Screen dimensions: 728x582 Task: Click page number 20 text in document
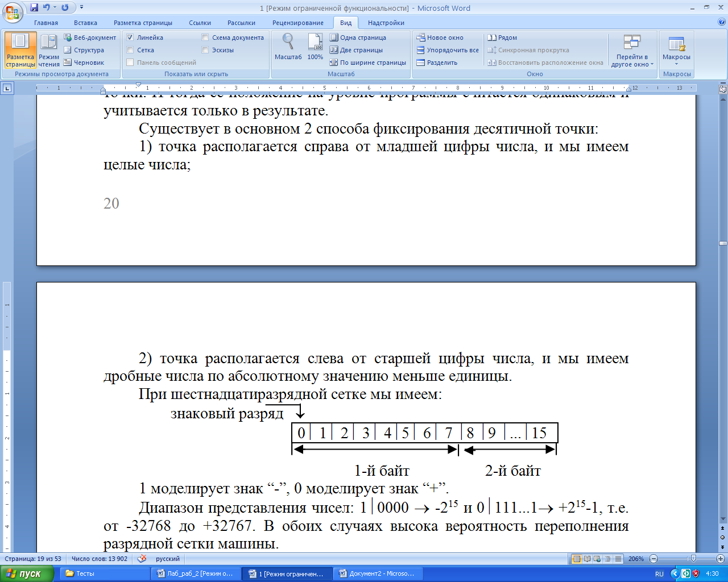coord(111,203)
